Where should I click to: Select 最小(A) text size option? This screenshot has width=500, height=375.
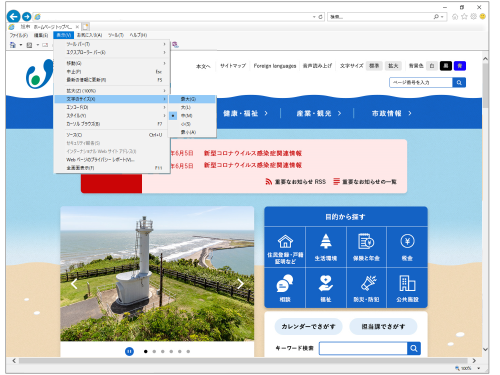(192, 132)
